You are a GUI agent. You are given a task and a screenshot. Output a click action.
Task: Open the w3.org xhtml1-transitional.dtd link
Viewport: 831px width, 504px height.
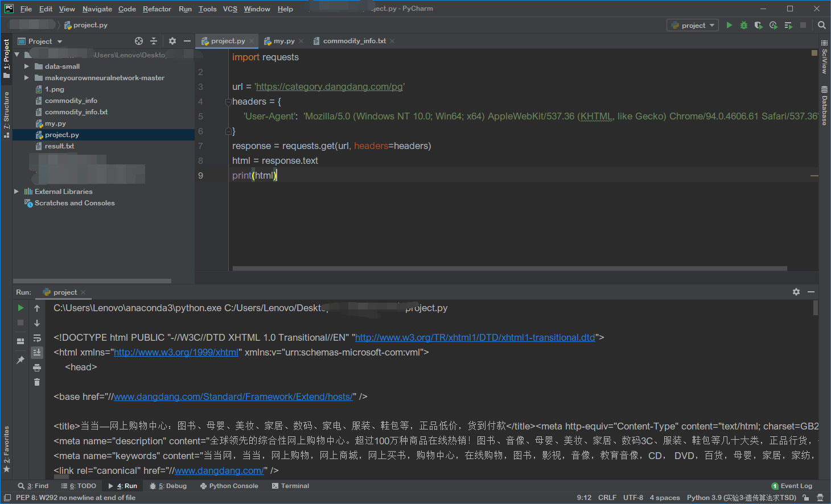(x=475, y=337)
